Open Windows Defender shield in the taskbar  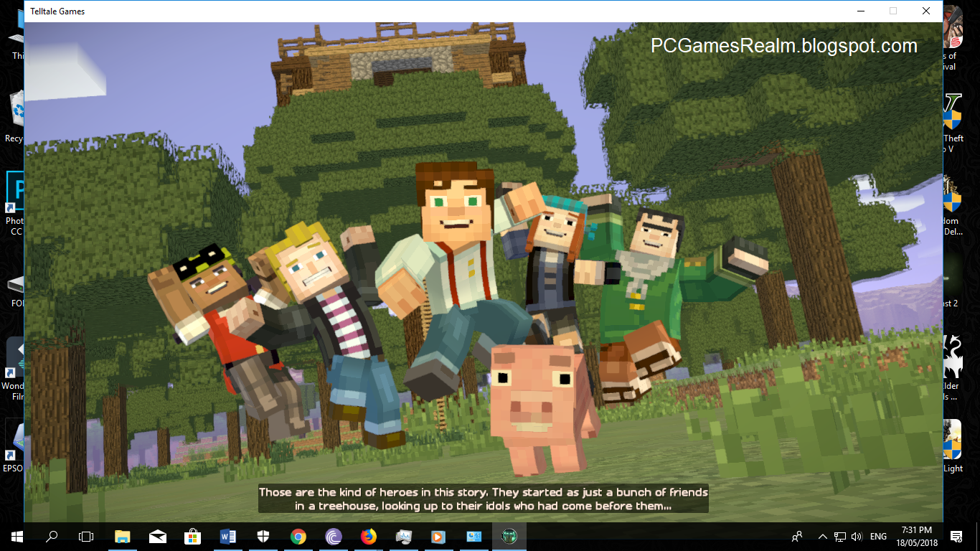click(x=263, y=536)
